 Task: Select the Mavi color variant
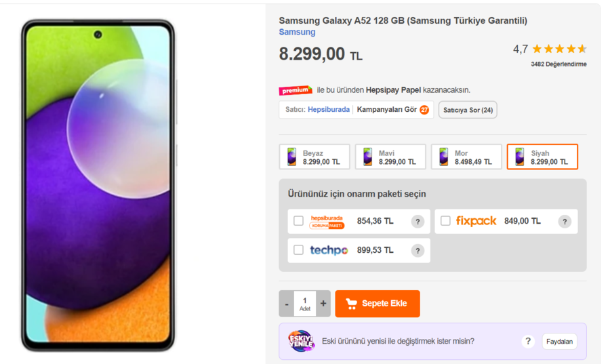pyautogui.click(x=390, y=157)
